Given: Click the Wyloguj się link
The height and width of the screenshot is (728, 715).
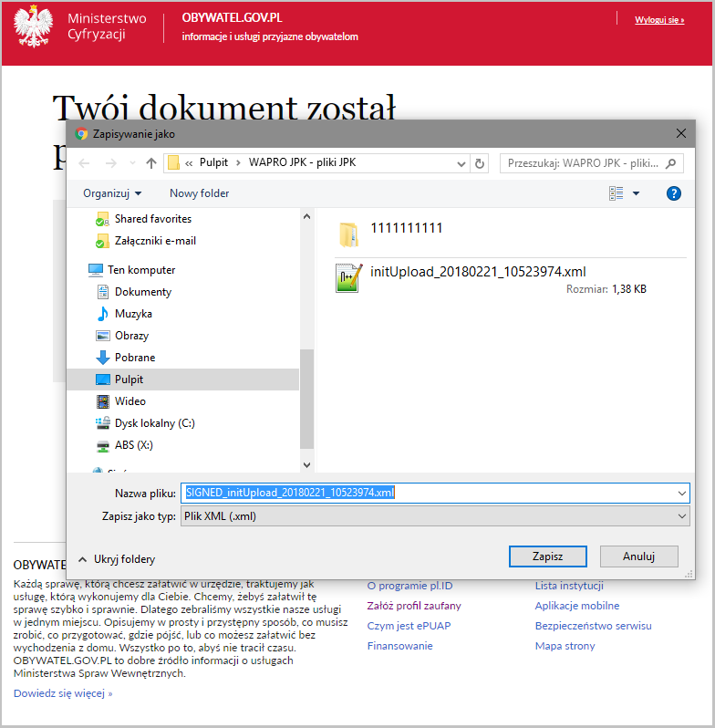Looking at the screenshot, I should pyautogui.click(x=658, y=19).
